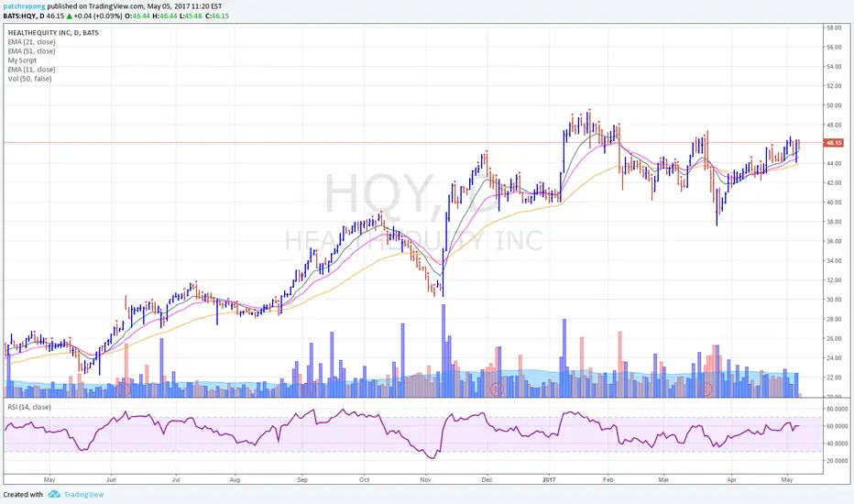The image size is (854, 504).
Task: Open the TradingView link at bottom
Action: pos(83,494)
